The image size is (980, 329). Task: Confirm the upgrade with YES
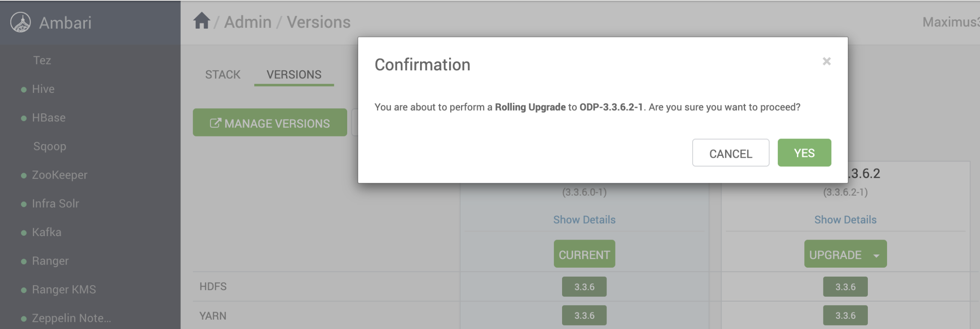click(x=804, y=153)
